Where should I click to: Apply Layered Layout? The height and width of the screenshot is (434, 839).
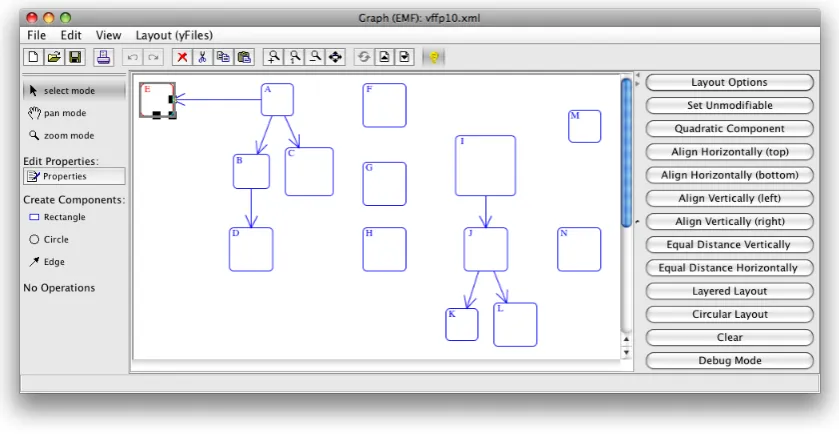click(729, 291)
